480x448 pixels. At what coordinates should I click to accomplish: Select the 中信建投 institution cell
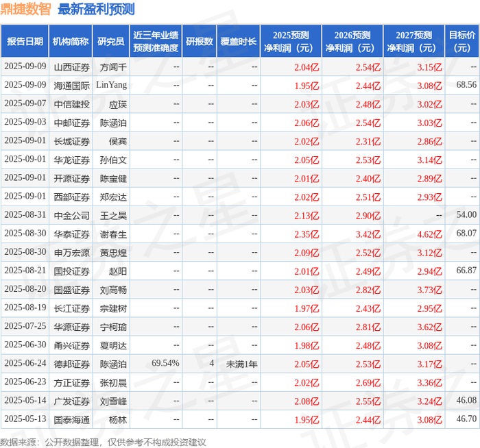point(71,105)
